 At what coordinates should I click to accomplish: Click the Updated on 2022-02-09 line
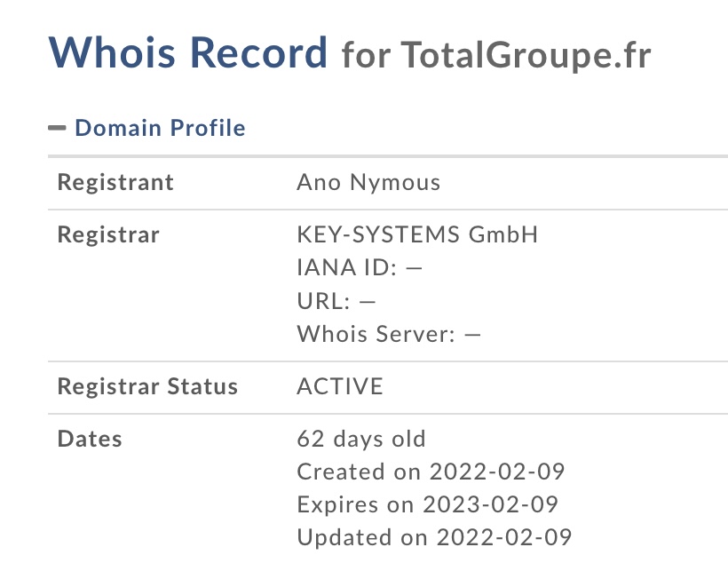(434, 537)
